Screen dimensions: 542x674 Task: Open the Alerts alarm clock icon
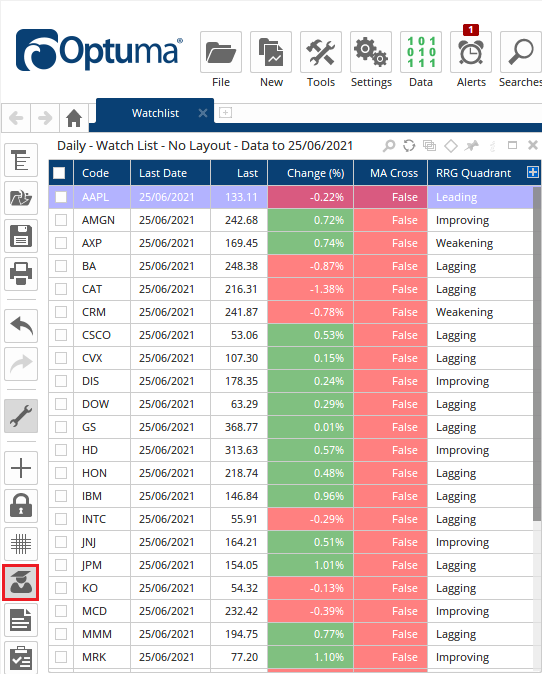(x=471, y=52)
